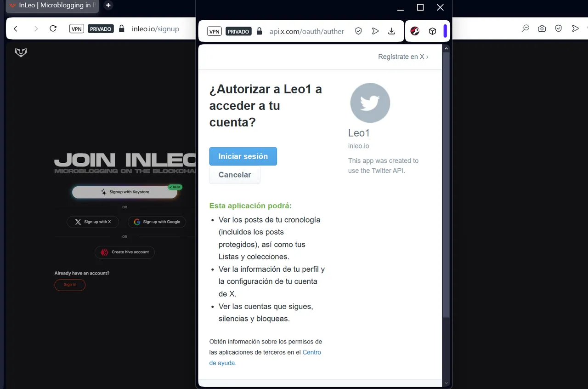Open a new tab with the plus button

pyautogui.click(x=108, y=6)
